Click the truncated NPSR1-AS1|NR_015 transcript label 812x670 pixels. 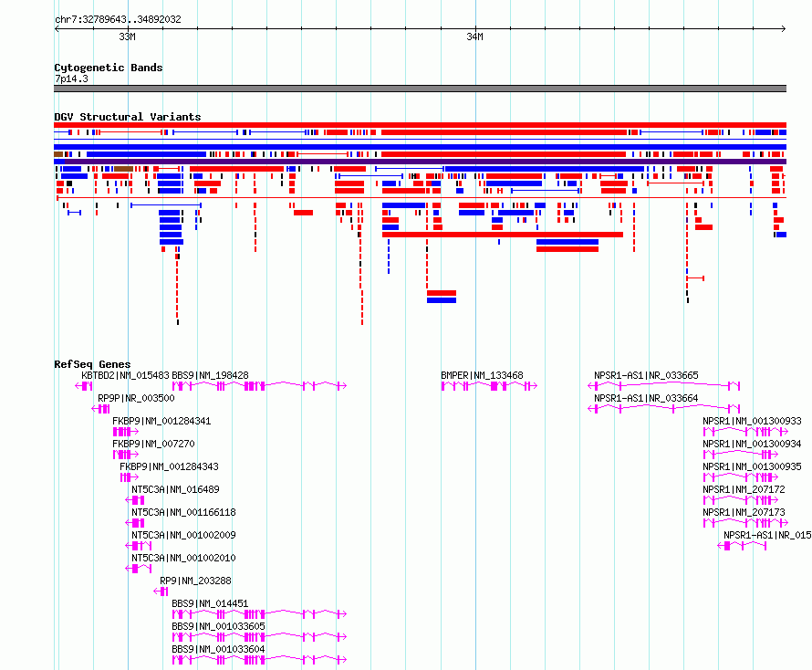(767, 535)
